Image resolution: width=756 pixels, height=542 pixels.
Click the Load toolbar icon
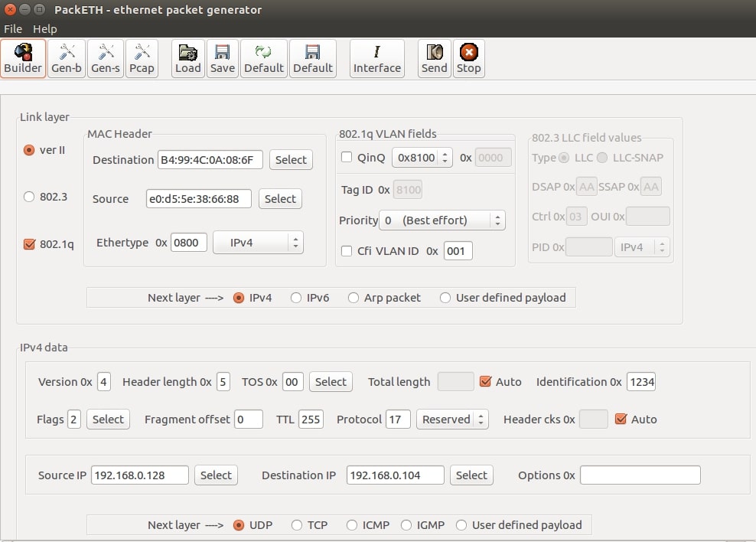(188, 58)
